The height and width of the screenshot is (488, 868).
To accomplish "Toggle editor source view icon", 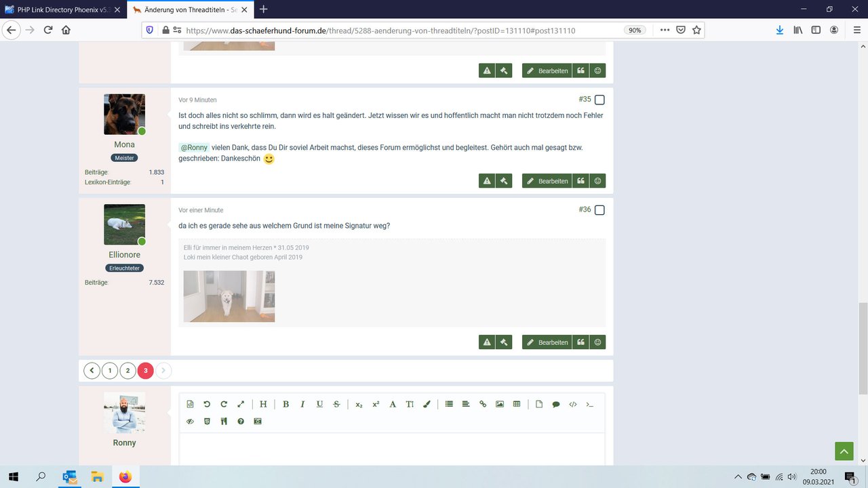I will pyautogui.click(x=190, y=405).
